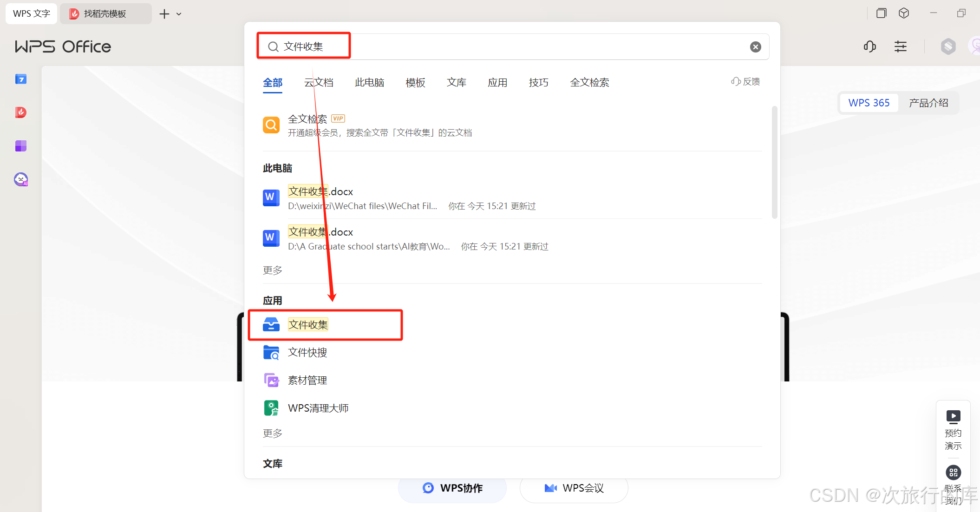980x512 pixels.
Task: Clear the search box text
Action: click(755, 47)
